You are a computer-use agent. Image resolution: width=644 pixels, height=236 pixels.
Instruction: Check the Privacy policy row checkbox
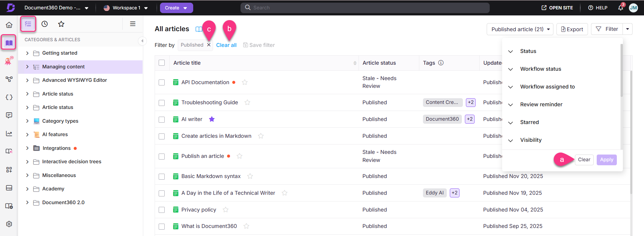click(162, 210)
